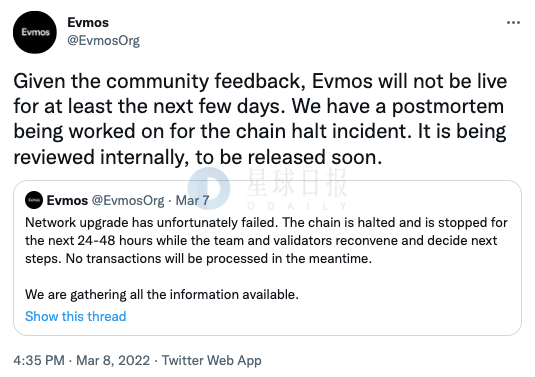Open the 4:35 PM timestamp link
This screenshot has height=377, width=535.
[39, 360]
